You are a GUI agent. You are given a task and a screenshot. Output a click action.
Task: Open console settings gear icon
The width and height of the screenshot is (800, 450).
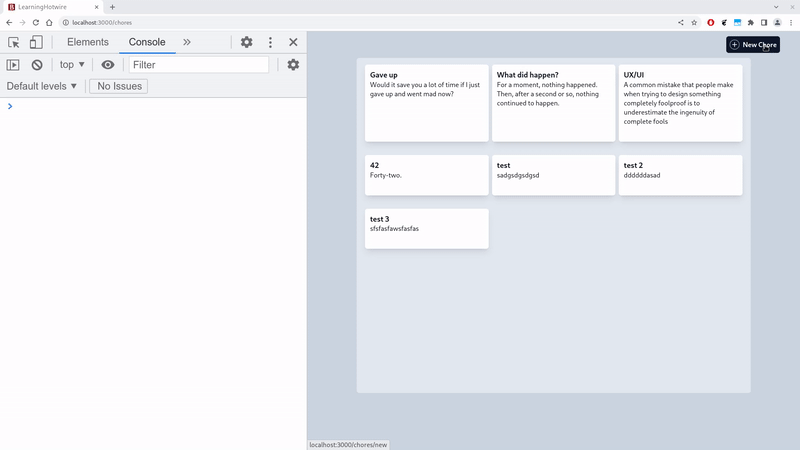tap(293, 65)
